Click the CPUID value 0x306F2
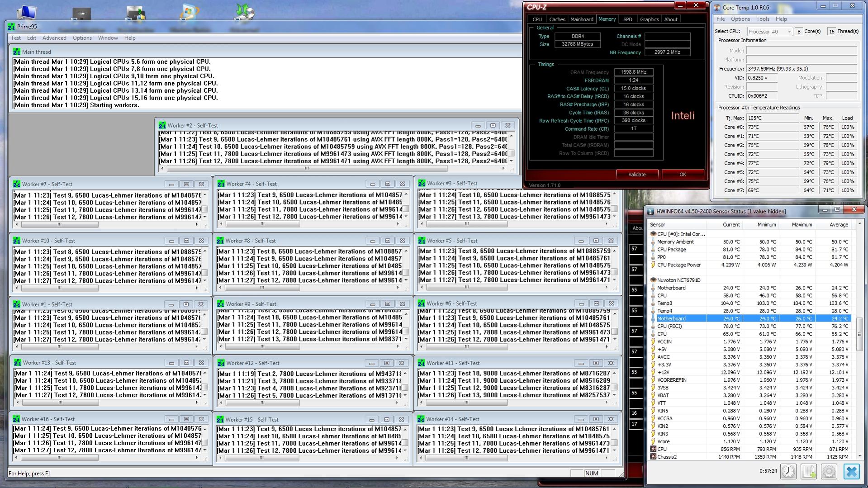 click(x=762, y=96)
